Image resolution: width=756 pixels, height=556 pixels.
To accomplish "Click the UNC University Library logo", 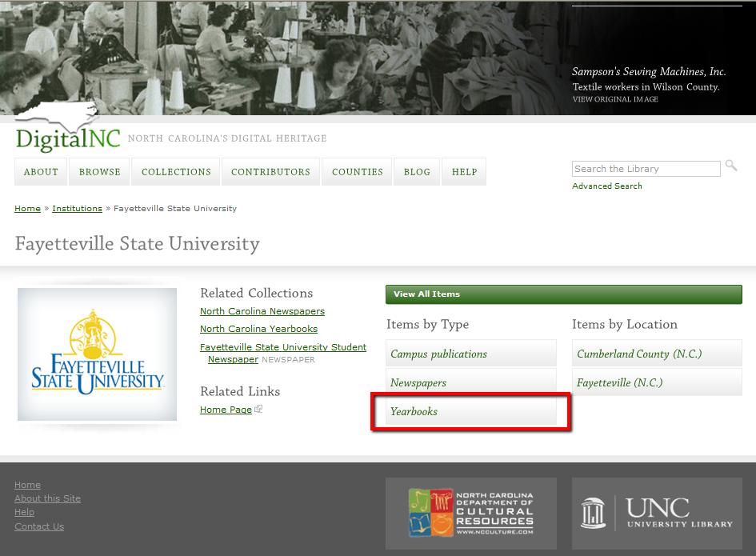I will [656, 513].
